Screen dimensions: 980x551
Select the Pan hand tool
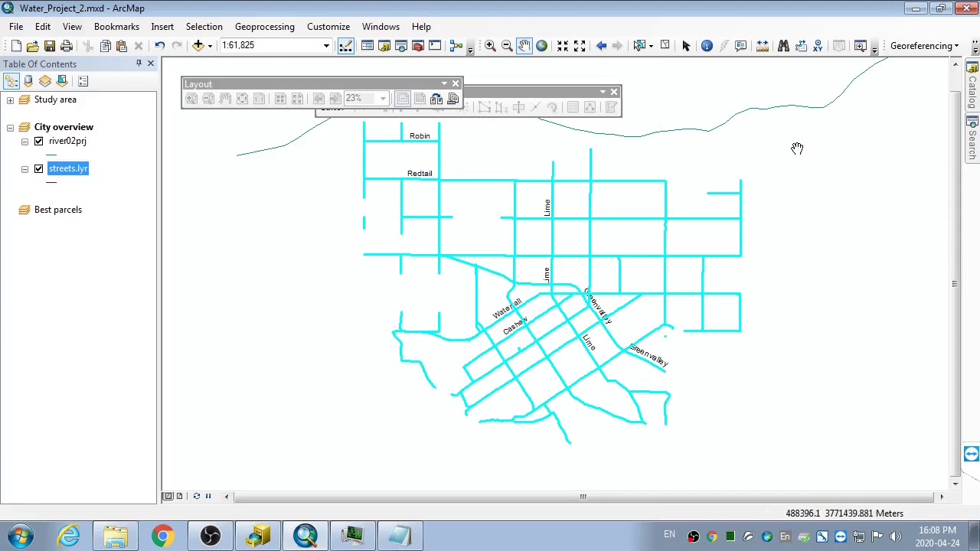coord(524,46)
